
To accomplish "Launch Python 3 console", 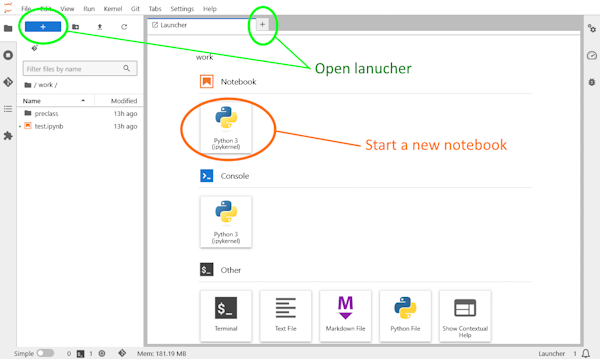I will pyautogui.click(x=226, y=222).
